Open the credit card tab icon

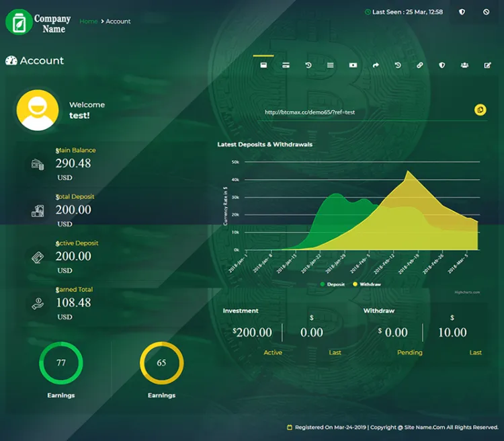pyautogui.click(x=286, y=65)
